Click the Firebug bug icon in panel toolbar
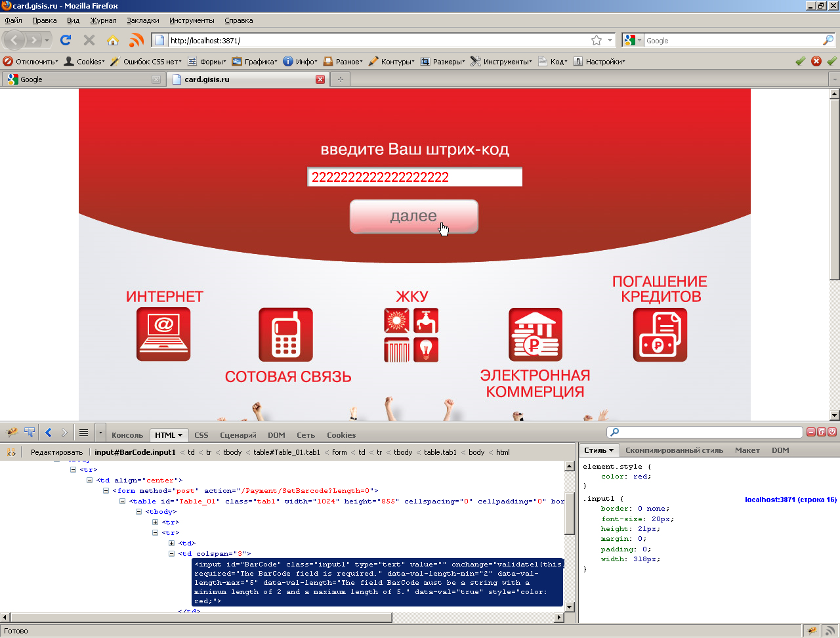840x638 pixels. (12, 433)
